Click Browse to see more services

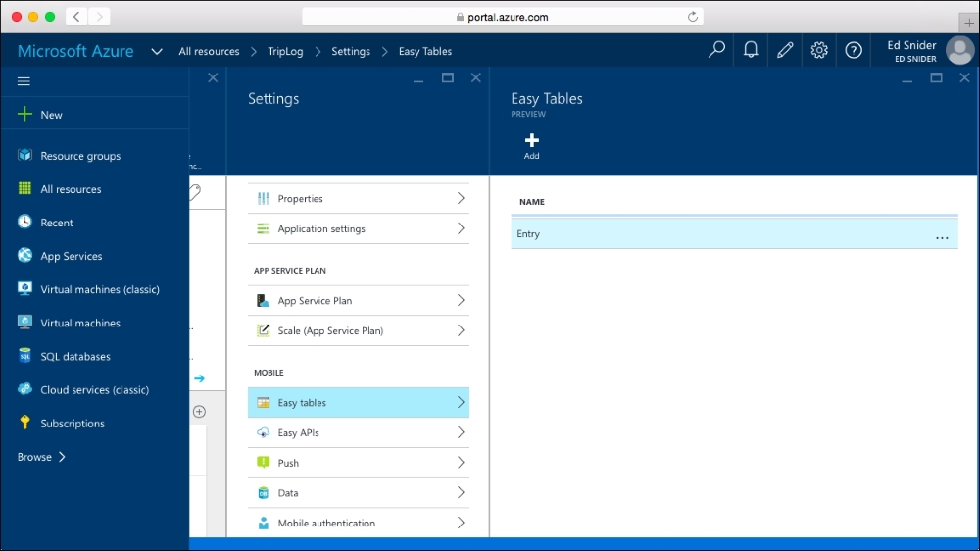(41, 457)
